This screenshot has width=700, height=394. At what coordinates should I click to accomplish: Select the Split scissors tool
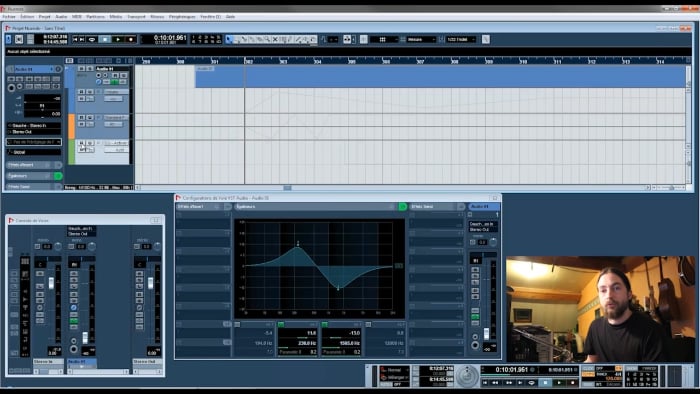(x=245, y=39)
